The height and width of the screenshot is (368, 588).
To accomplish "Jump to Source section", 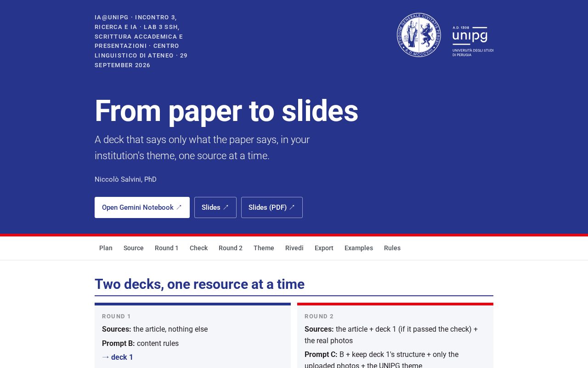I will 134,248.
